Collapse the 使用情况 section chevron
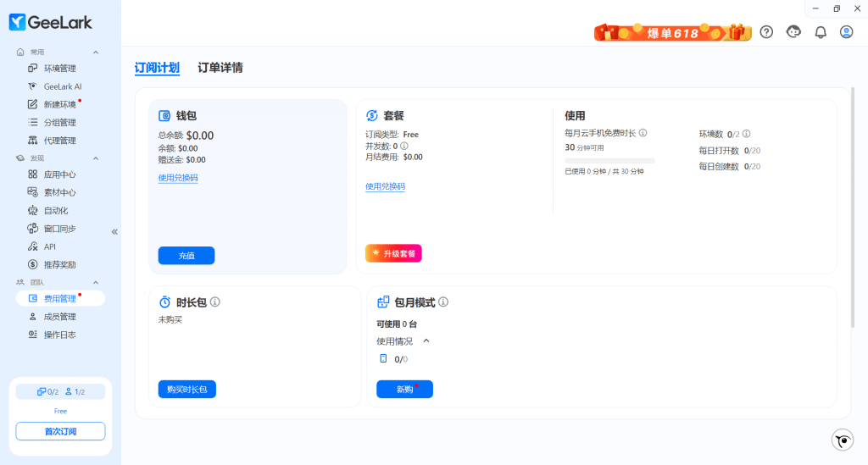Screen dimensions: 868x465 (x=426, y=341)
